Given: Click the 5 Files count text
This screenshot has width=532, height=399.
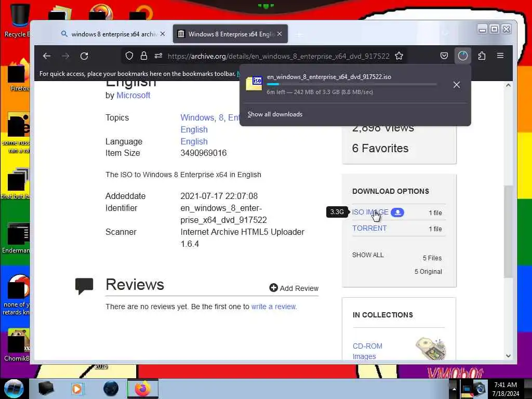Looking at the screenshot, I should point(432,258).
